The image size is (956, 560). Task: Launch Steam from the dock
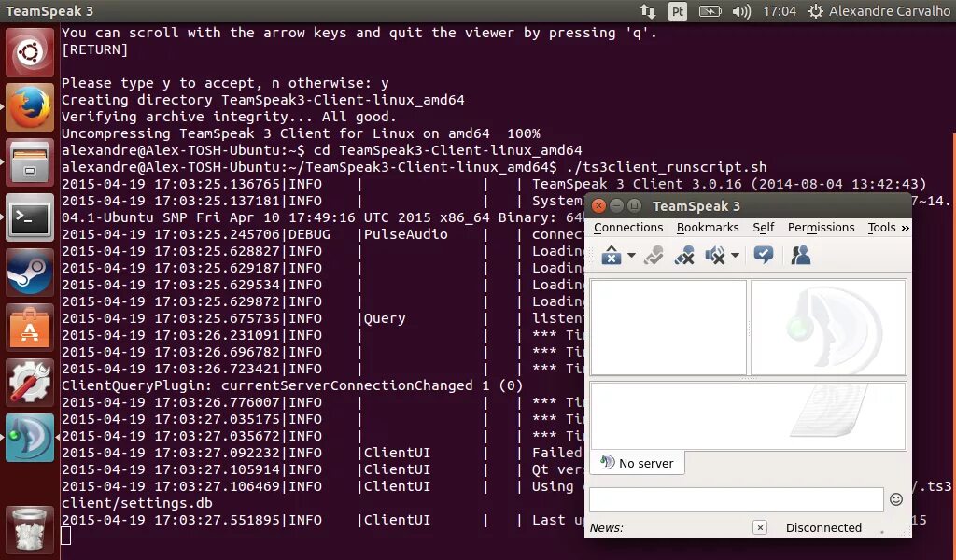tap(30, 273)
